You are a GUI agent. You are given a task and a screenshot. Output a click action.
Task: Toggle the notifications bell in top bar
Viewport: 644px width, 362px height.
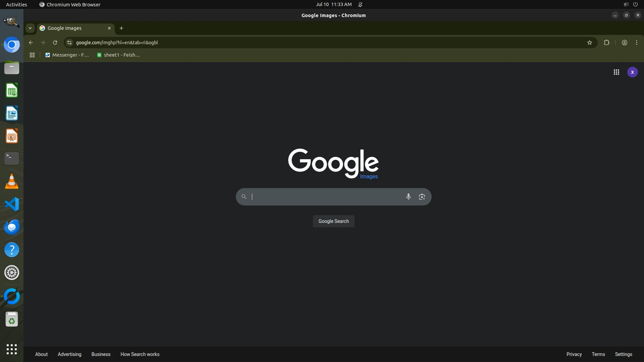click(360, 4)
